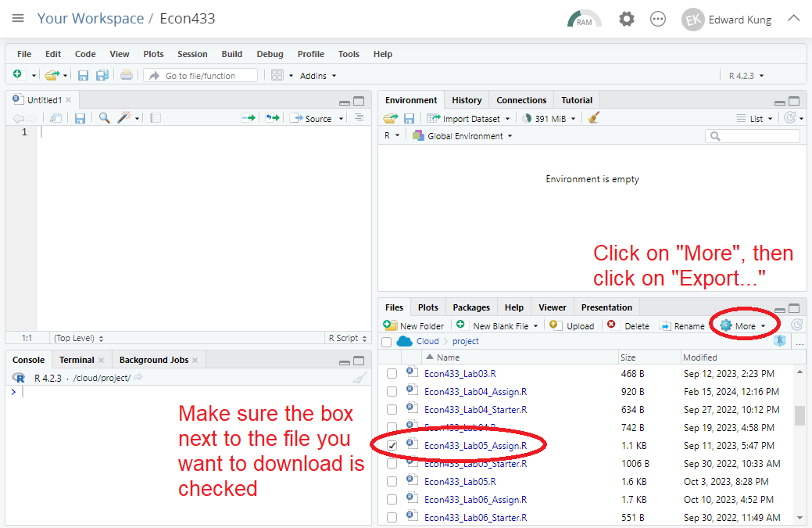Screen dimensions: 812x528
Task: Check the box for Econ433_Lab04_Assign.R
Action: [x=392, y=392]
